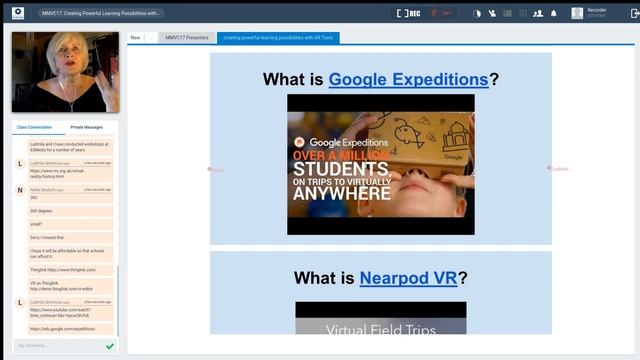The height and width of the screenshot is (360, 640).
Task: Open the New whiteboard tab
Action: coord(135,38)
